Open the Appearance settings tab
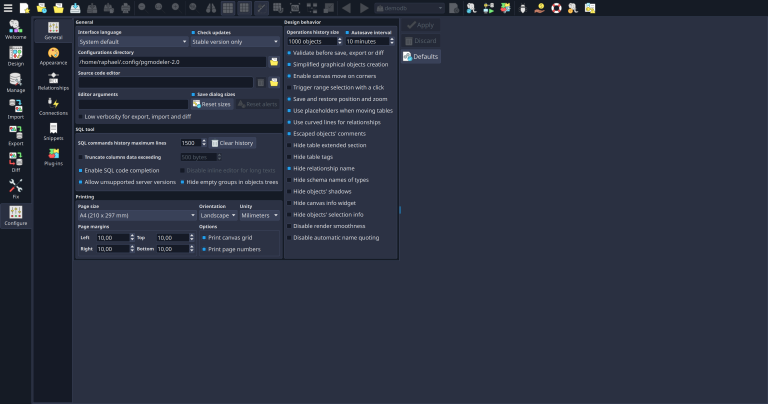Screen dimensions: 768x404 [x=53, y=56]
